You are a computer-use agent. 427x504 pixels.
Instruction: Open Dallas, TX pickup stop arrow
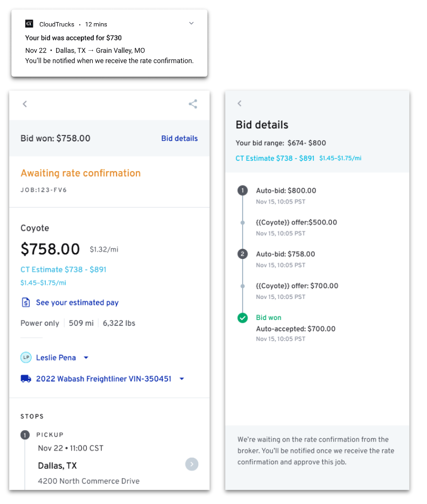click(192, 464)
